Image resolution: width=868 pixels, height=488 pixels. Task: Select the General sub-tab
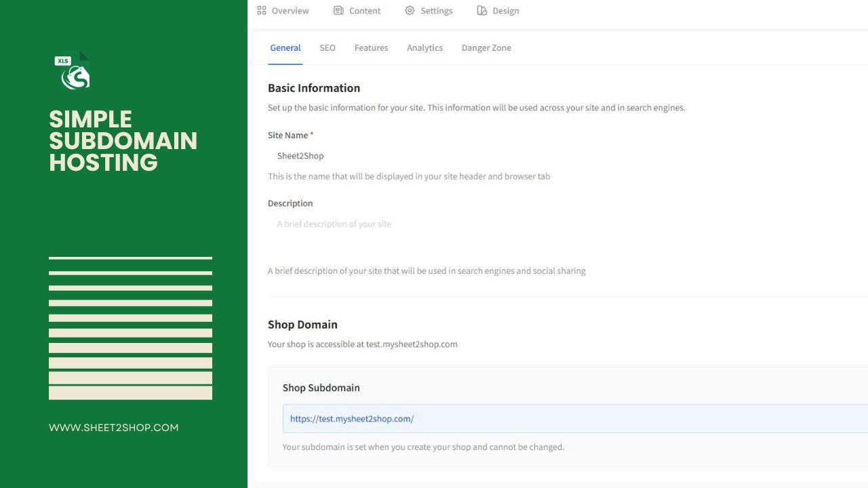point(285,48)
